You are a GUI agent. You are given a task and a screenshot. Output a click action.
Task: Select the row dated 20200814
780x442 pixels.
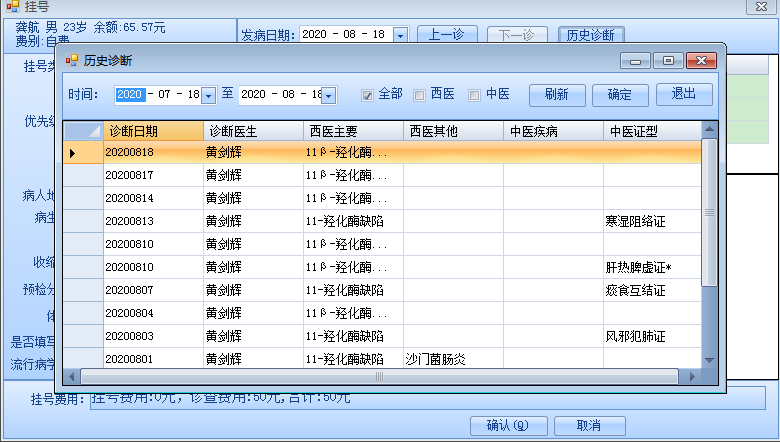click(382, 198)
